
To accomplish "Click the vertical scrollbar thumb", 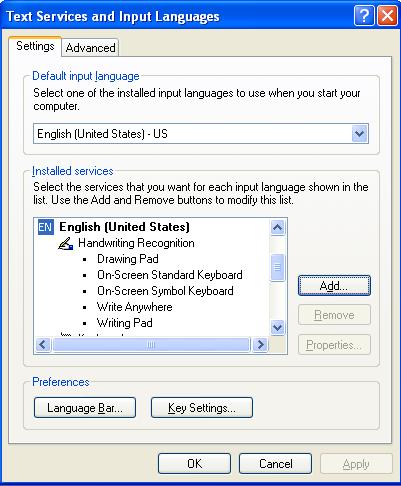I will click(x=278, y=267).
